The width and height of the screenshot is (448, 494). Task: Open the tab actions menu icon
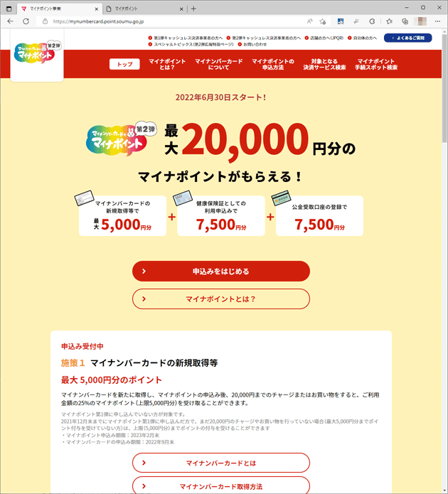click(x=9, y=9)
